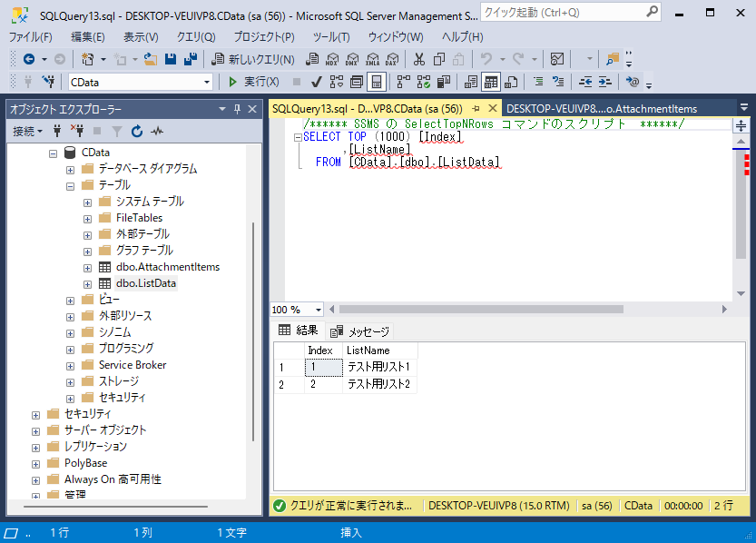This screenshot has height=543, width=756.
Task: Specify values for template parameters icon
Action: pos(632,82)
